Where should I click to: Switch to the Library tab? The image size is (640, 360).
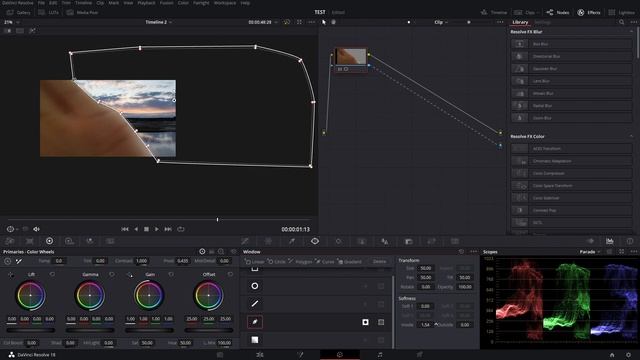click(x=520, y=22)
